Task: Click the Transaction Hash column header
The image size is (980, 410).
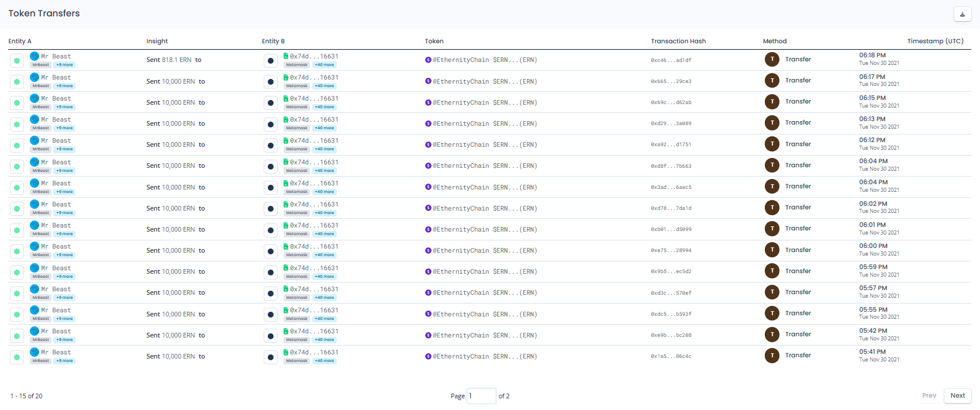Action: [x=678, y=41]
